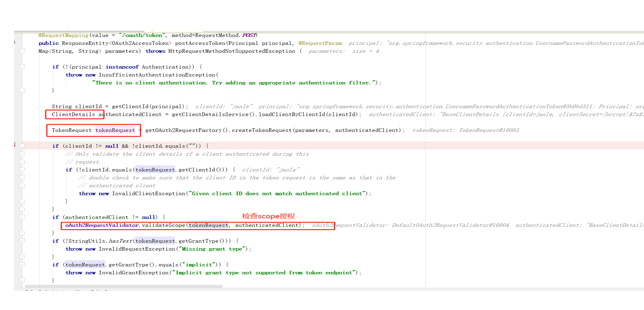Click loadClientByClientId(clientId) call
644x310 pixels.
tap(308, 114)
